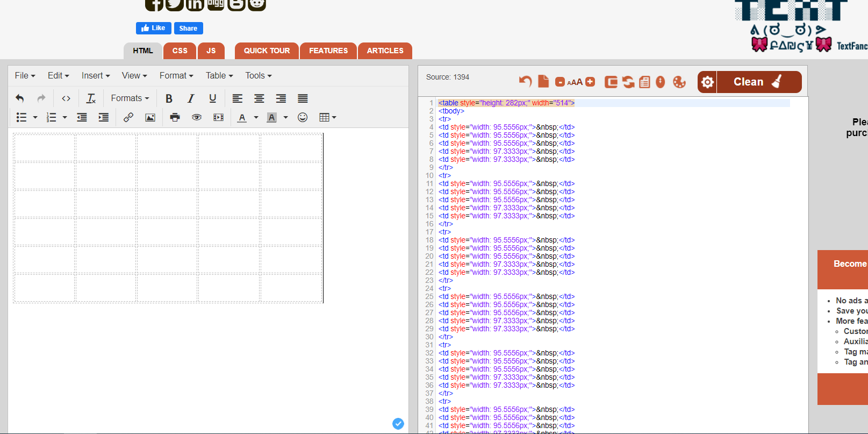The height and width of the screenshot is (434, 868).
Task: Click the Source: 1394 character count
Action: (x=448, y=77)
